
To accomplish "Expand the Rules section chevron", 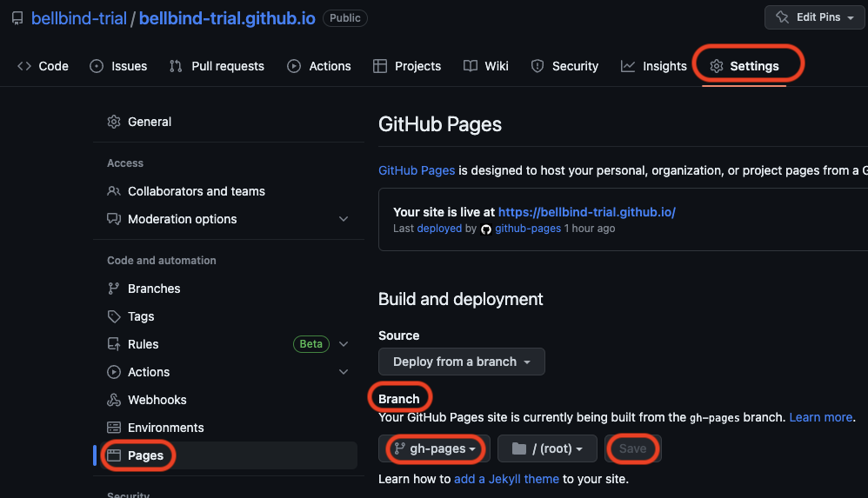I will point(344,344).
